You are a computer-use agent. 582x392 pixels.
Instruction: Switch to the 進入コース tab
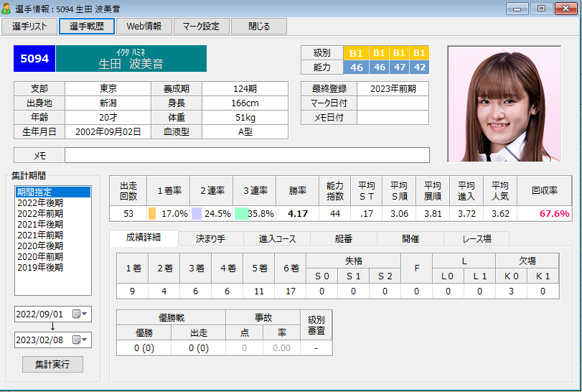[x=276, y=238]
